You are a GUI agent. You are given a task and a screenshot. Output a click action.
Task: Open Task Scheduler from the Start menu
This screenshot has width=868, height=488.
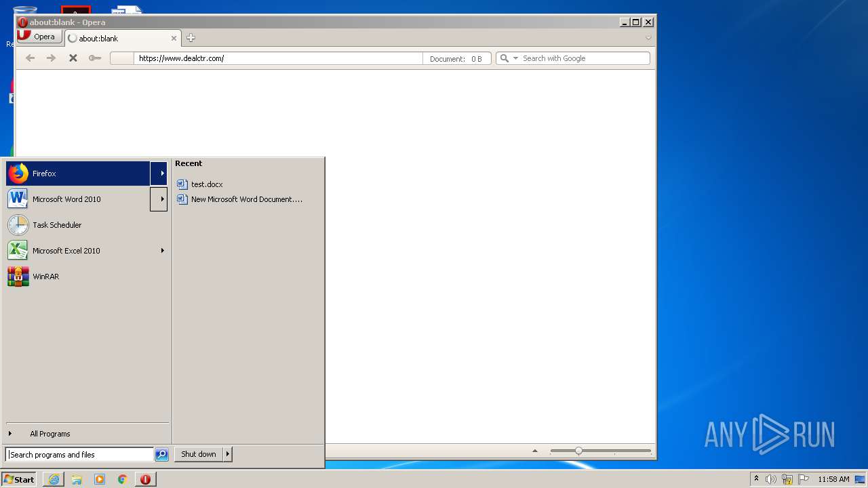click(87, 225)
